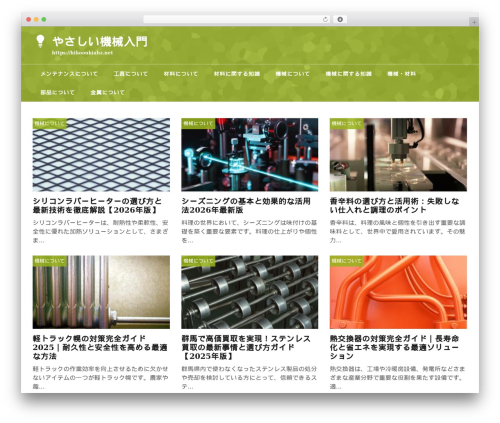Image resolution: width=500 pixels, height=423 pixels.
Task: Open the laser equipment article thumbnail
Action: [250, 155]
